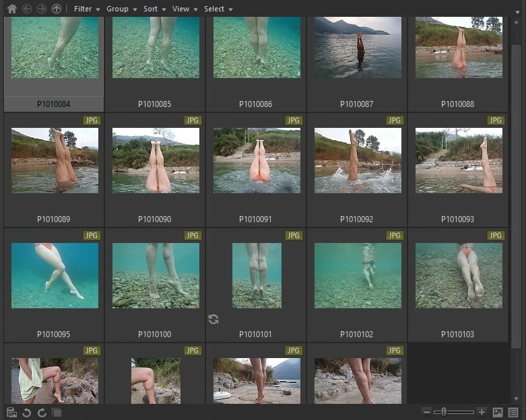This screenshot has width=526, height=420.
Task: Select thumbnail P1010088
Action: [459, 47]
